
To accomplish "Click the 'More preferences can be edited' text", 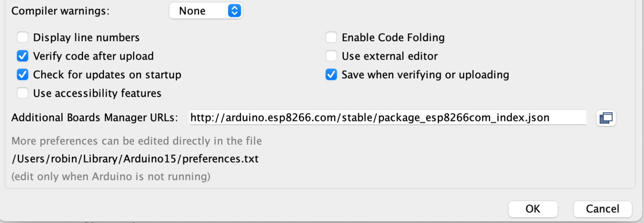I will tap(137, 141).
